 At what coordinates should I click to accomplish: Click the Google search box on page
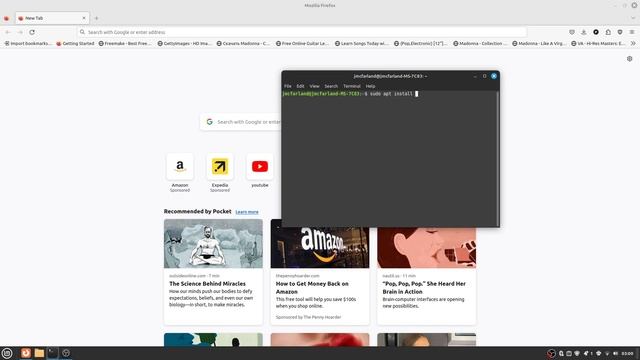[241, 122]
